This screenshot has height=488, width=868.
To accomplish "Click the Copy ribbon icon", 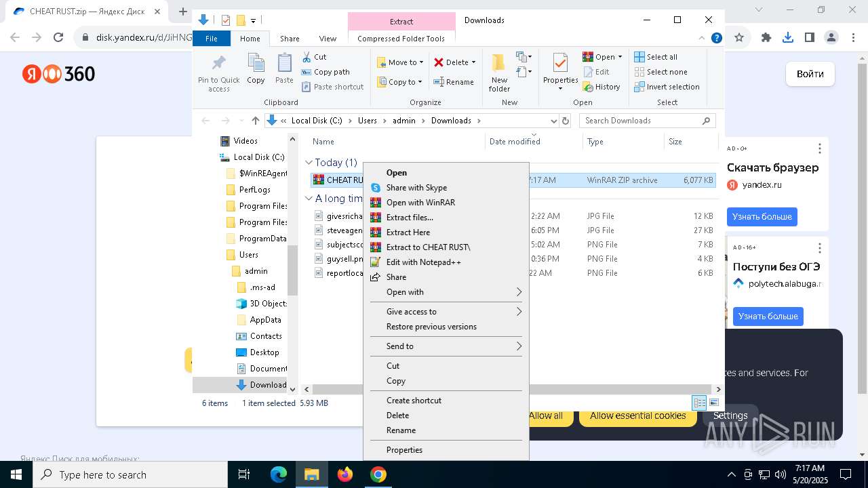I will tap(256, 64).
